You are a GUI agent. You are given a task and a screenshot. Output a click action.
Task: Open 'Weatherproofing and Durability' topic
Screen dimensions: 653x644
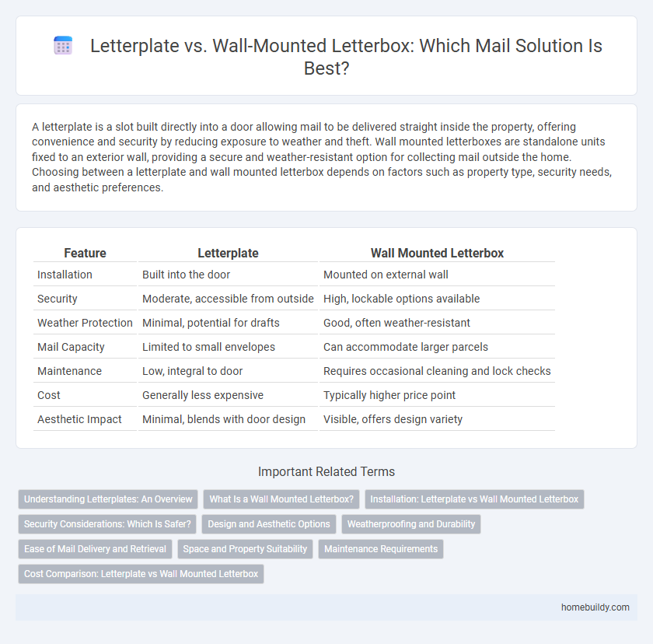[x=410, y=524]
